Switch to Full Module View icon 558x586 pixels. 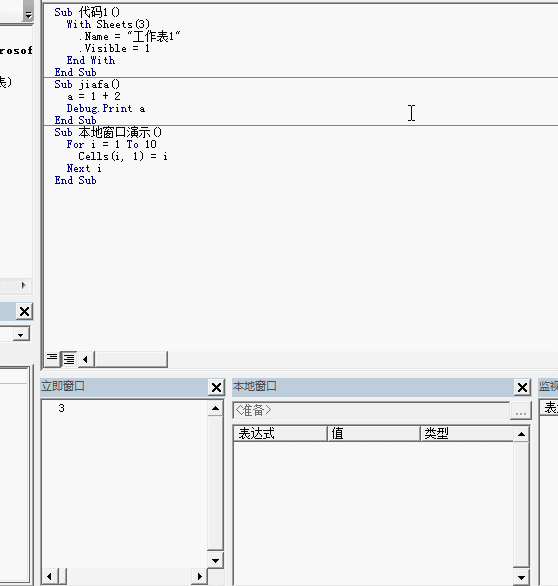(69, 359)
